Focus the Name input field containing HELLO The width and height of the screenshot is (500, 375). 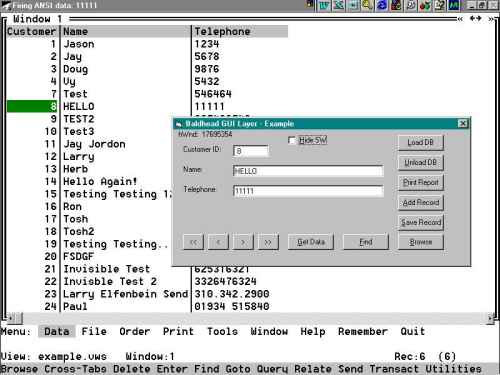[308, 171]
